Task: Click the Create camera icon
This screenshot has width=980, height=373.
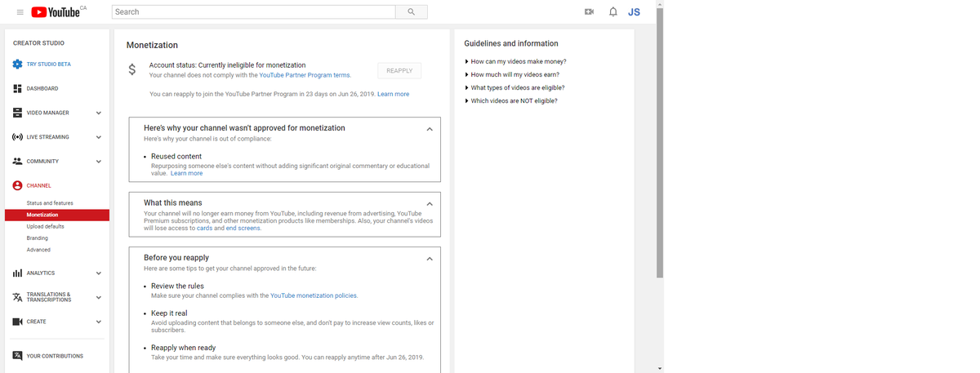Action: (x=17, y=322)
